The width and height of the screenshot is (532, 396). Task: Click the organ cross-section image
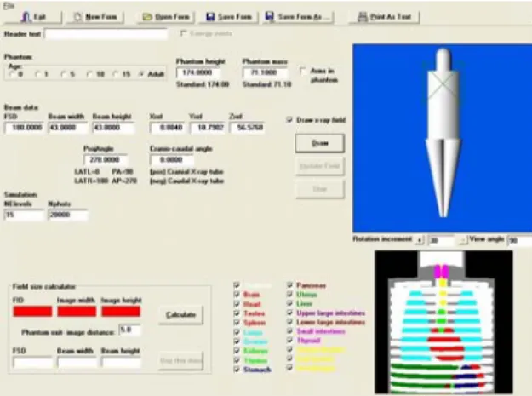(x=443, y=323)
